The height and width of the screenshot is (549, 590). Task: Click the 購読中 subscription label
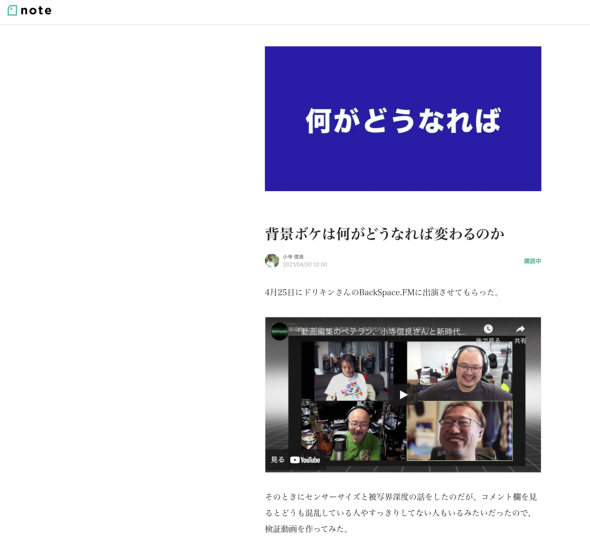(x=532, y=261)
